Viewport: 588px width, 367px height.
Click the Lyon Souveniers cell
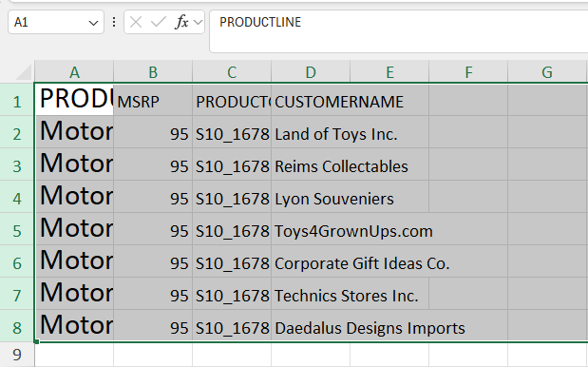pyautogui.click(x=311, y=197)
